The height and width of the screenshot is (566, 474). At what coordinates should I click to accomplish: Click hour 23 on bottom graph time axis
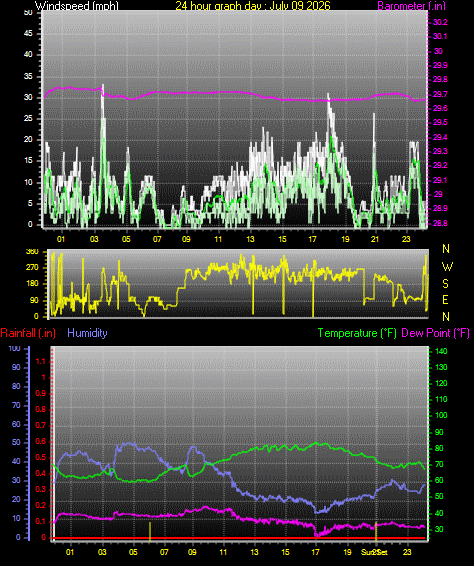tap(407, 552)
